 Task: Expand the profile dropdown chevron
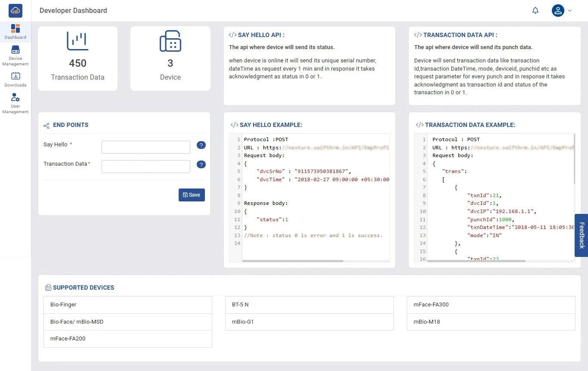[x=570, y=11]
